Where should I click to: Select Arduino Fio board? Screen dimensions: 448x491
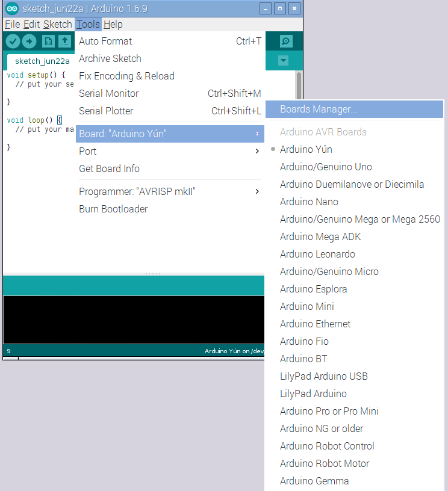354,341
